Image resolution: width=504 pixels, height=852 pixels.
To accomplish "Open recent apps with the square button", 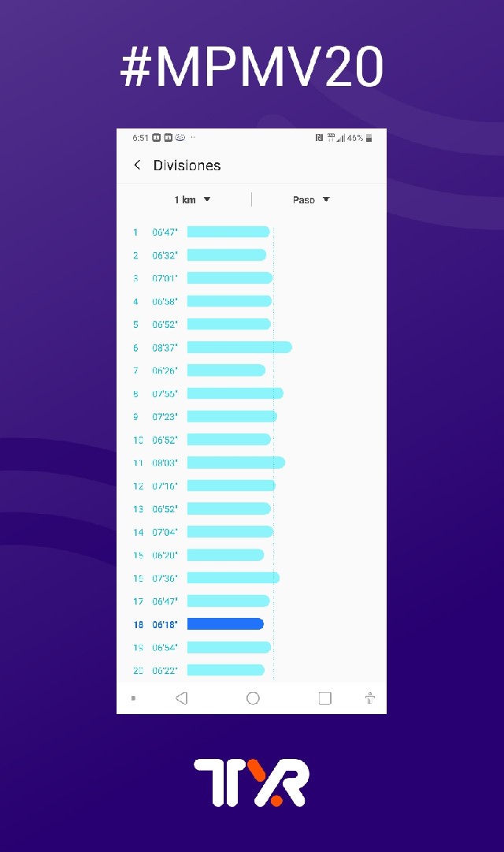I will click(324, 698).
